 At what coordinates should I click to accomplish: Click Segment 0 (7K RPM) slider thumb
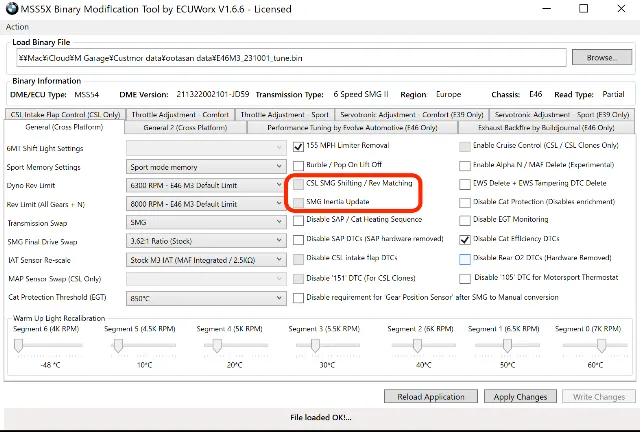tap(601, 346)
